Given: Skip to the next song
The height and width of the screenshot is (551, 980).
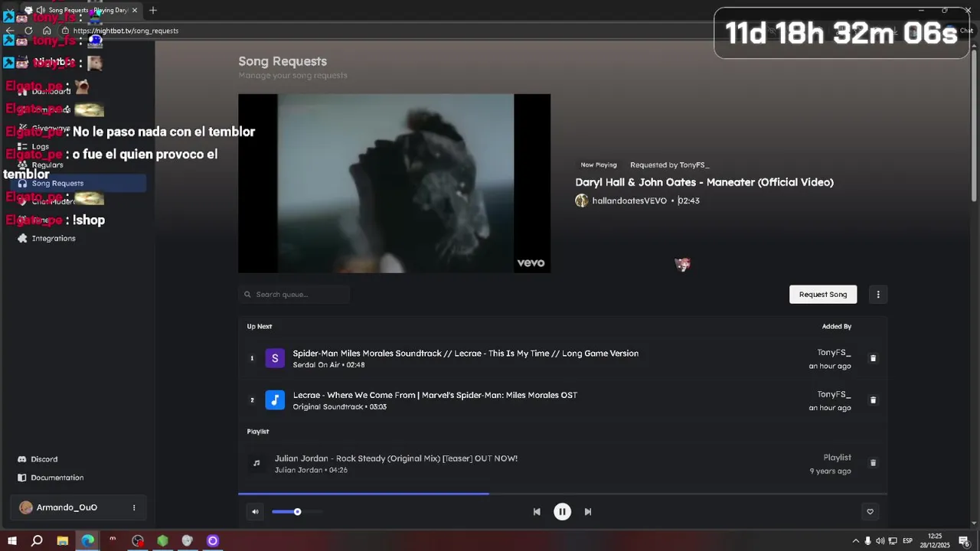Looking at the screenshot, I should (x=588, y=512).
